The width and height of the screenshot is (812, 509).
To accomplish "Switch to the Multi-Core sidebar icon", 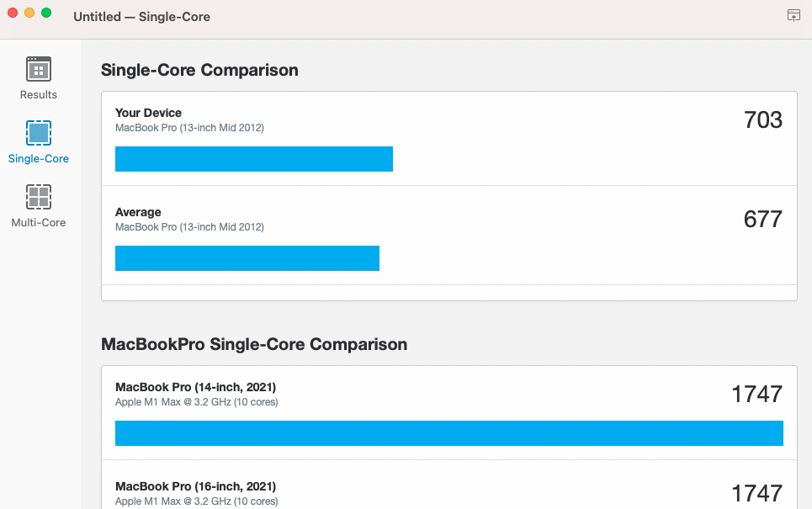I will click(39, 197).
